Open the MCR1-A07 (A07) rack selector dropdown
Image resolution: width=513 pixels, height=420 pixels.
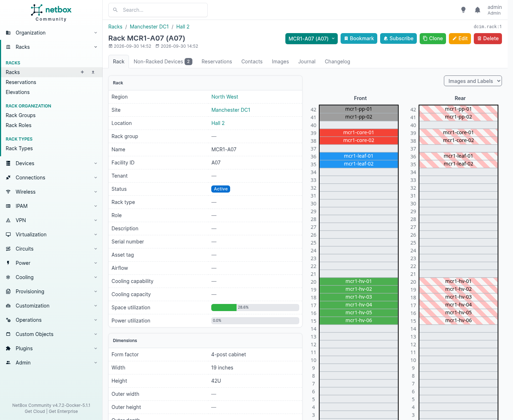click(311, 38)
